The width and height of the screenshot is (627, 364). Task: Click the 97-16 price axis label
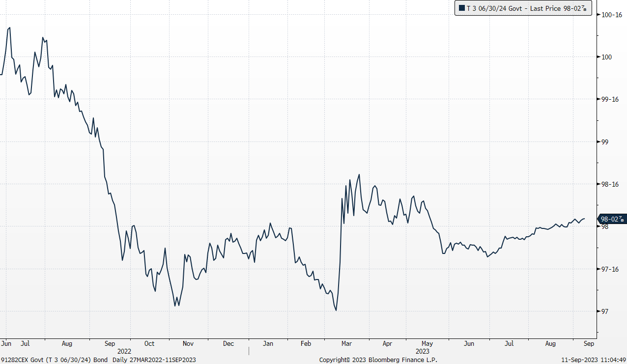tap(610, 269)
